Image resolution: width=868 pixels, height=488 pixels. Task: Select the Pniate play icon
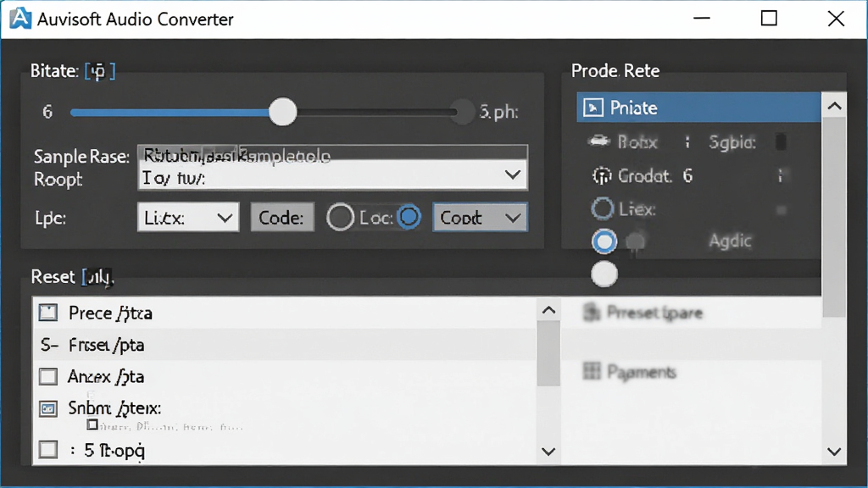pyautogui.click(x=593, y=108)
